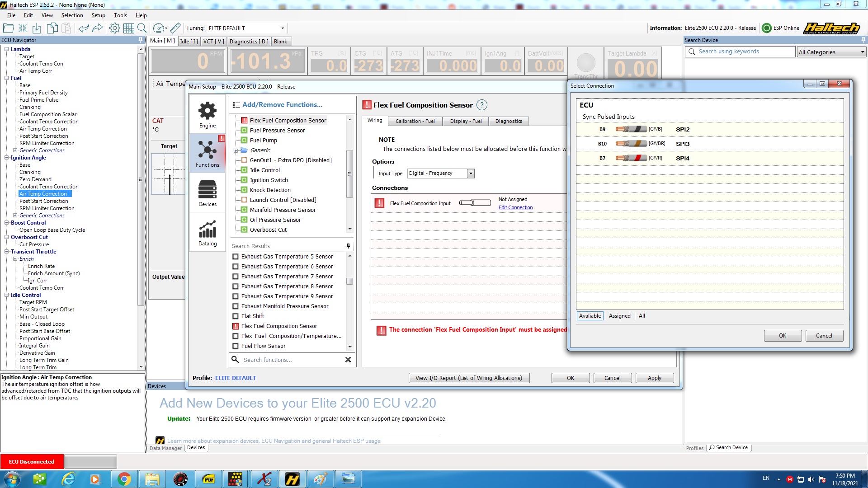The image size is (868, 488).
Task: Enable Exhaust Gas Temperature 9 Sensor checkbox
Action: 236,296
